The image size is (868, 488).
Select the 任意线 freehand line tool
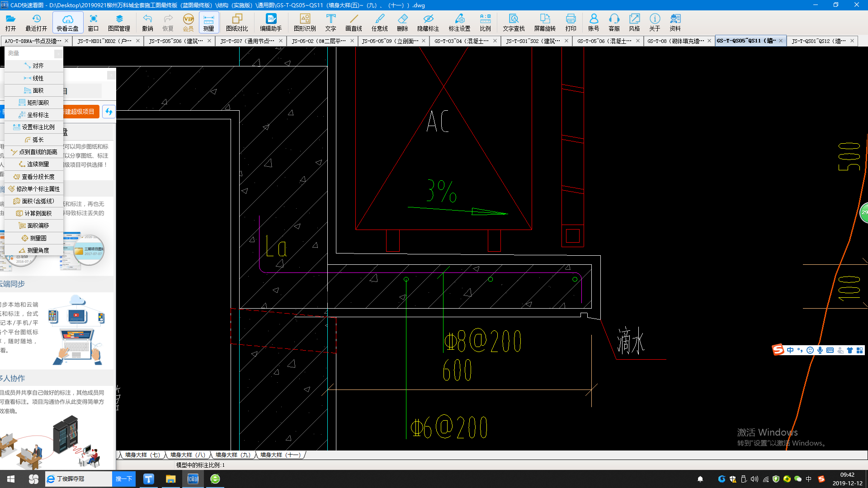(380, 22)
